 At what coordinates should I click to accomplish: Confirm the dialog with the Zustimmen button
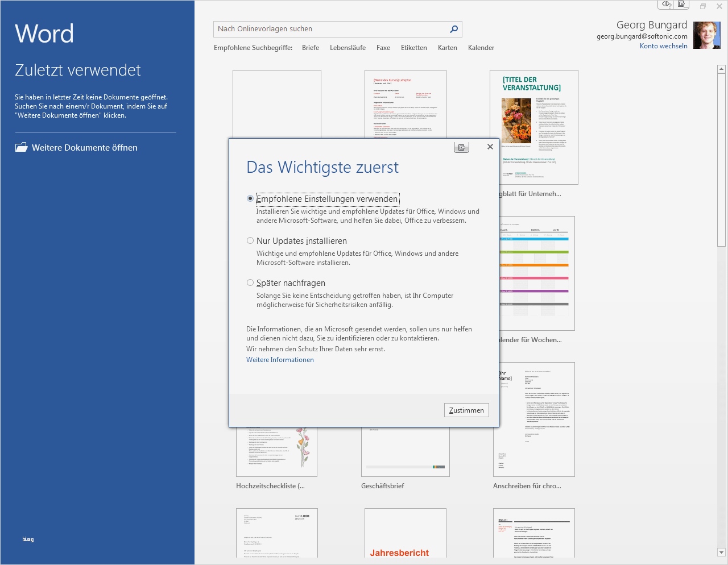click(x=466, y=410)
